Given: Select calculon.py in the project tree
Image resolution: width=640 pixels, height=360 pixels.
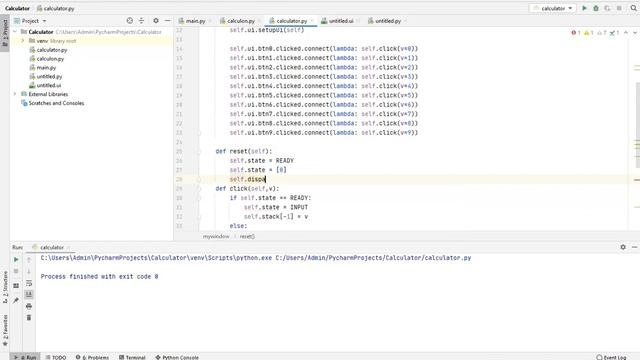Looking at the screenshot, I should (x=50, y=59).
